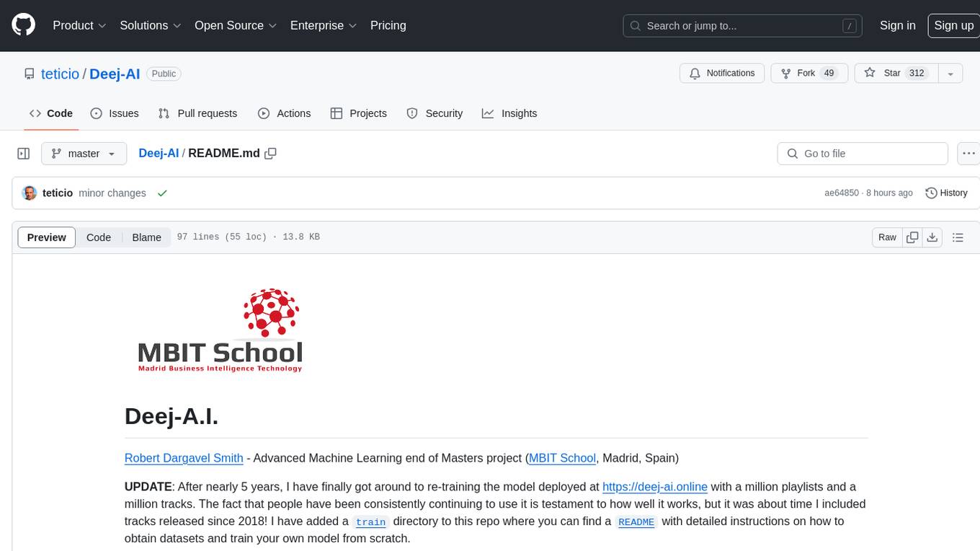
Task: Expand the Solutions menu
Action: 150,25
